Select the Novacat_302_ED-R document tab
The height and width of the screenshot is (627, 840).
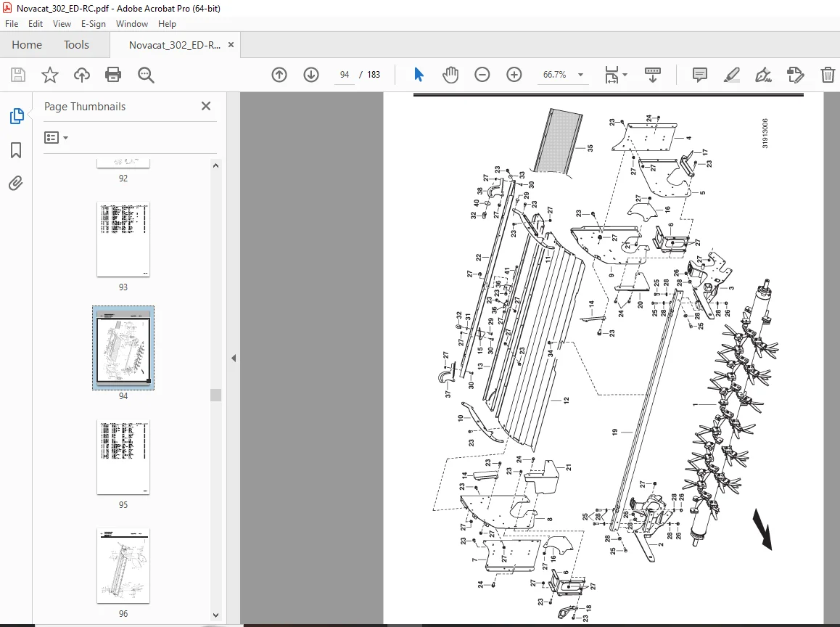[175, 45]
